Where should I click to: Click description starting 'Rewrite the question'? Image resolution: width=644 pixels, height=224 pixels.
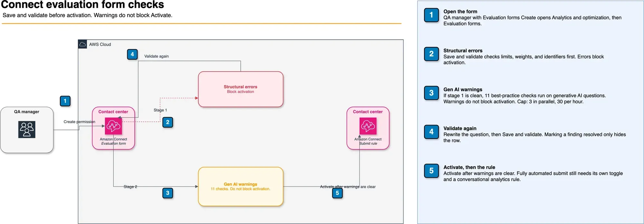tap(535, 138)
